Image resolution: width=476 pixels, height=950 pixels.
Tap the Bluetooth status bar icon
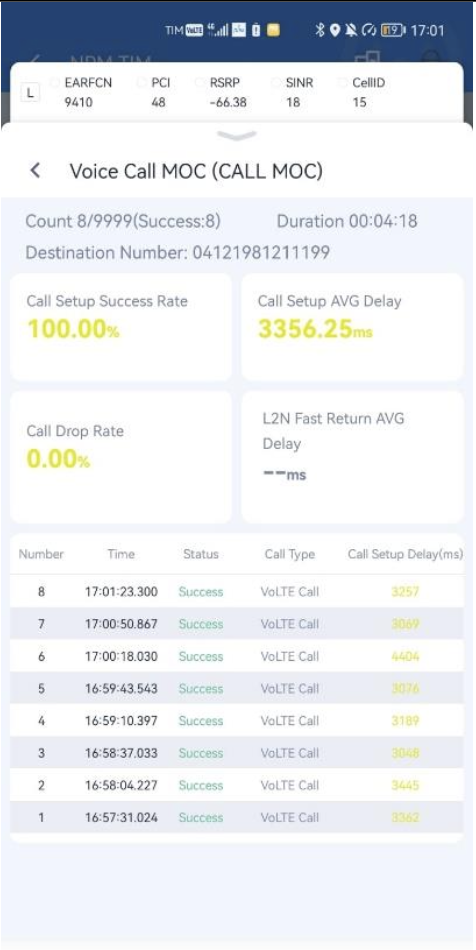(x=320, y=30)
